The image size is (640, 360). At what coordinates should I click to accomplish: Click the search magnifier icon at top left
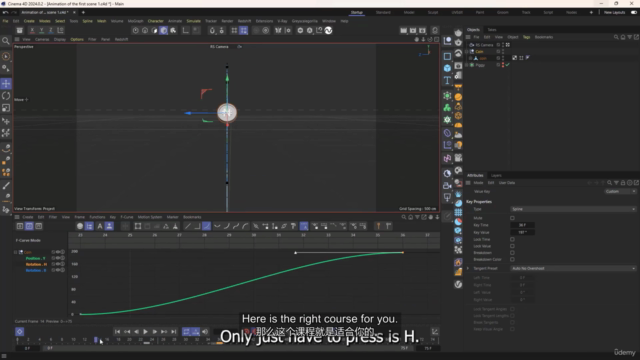pos(6,41)
